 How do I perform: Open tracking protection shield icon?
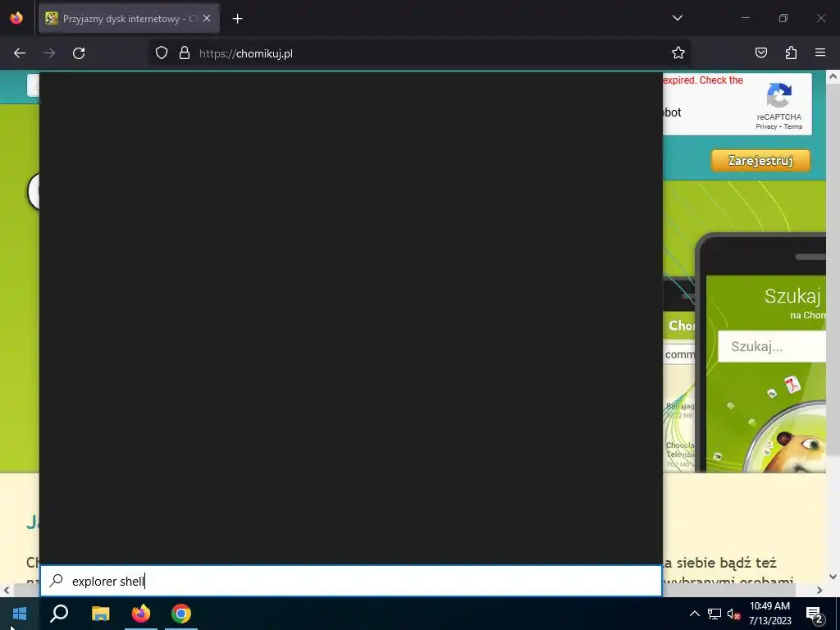tap(162, 53)
